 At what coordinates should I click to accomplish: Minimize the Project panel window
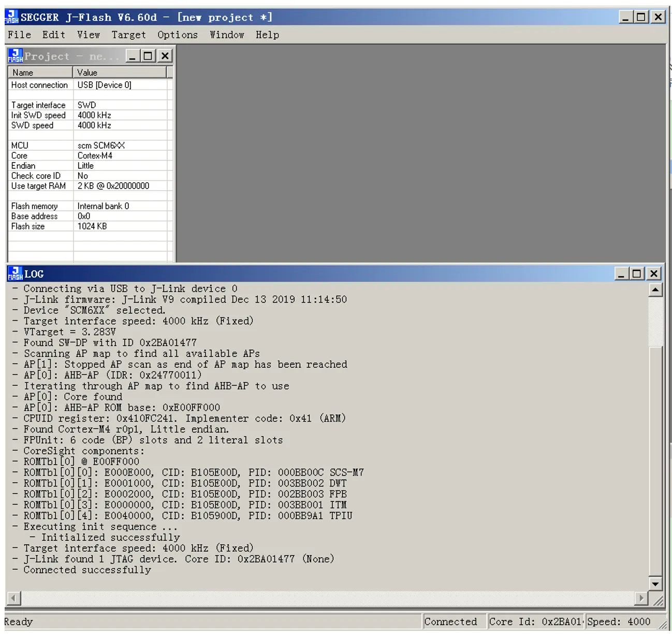[133, 56]
